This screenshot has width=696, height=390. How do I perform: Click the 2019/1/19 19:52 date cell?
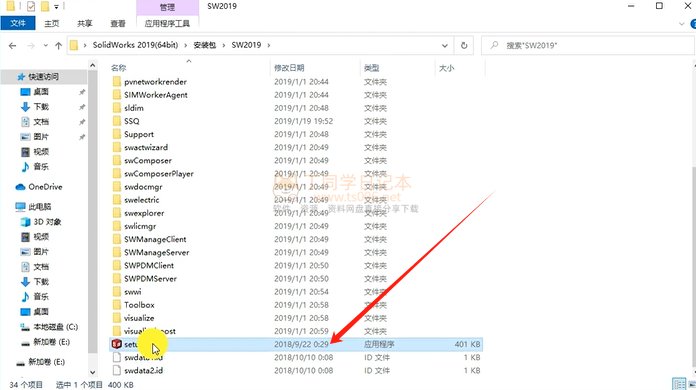click(303, 121)
